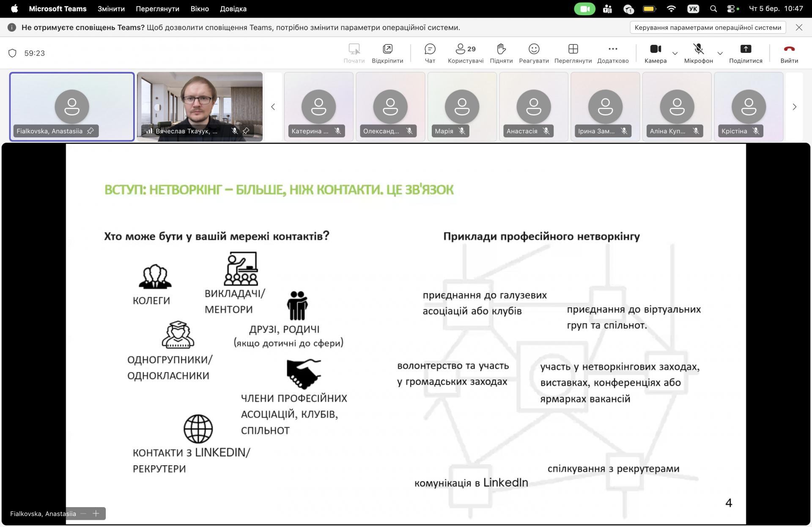
Task: Click Керування параметрами операційної системи button
Action: click(708, 27)
